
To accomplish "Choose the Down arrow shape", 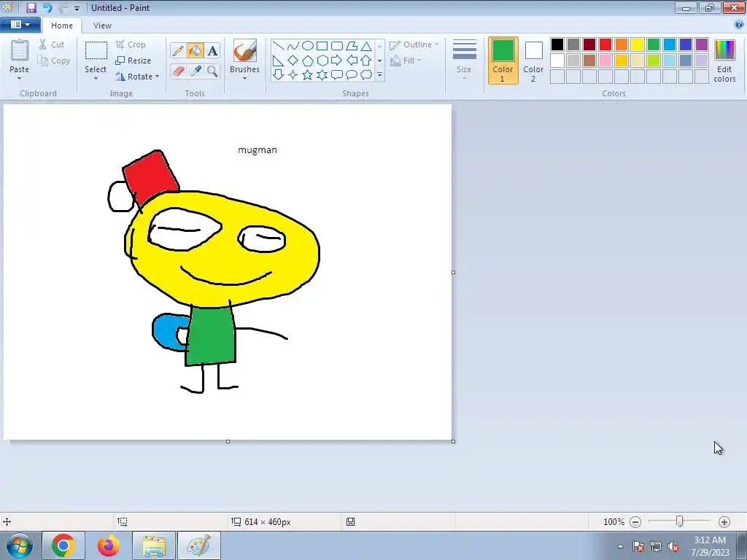I will tap(278, 75).
